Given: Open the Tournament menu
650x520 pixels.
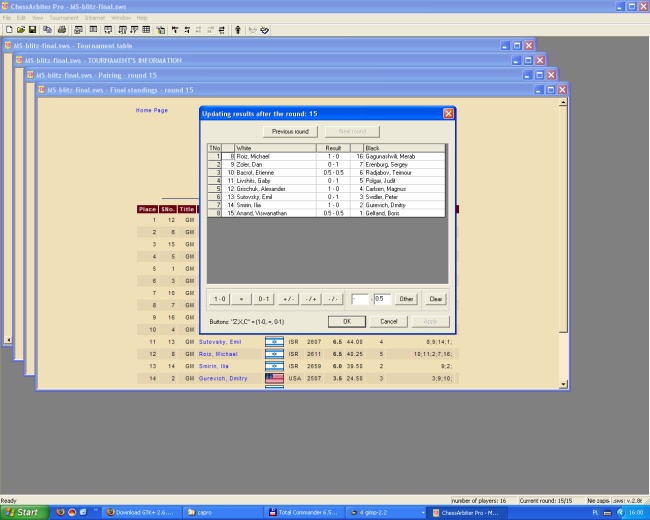Looking at the screenshot, I should point(64,18).
